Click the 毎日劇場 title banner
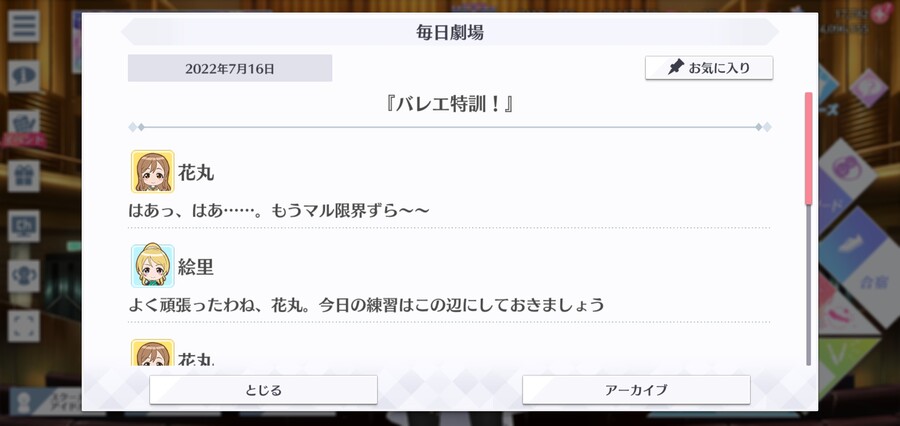This screenshot has width=900, height=426. (450, 32)
